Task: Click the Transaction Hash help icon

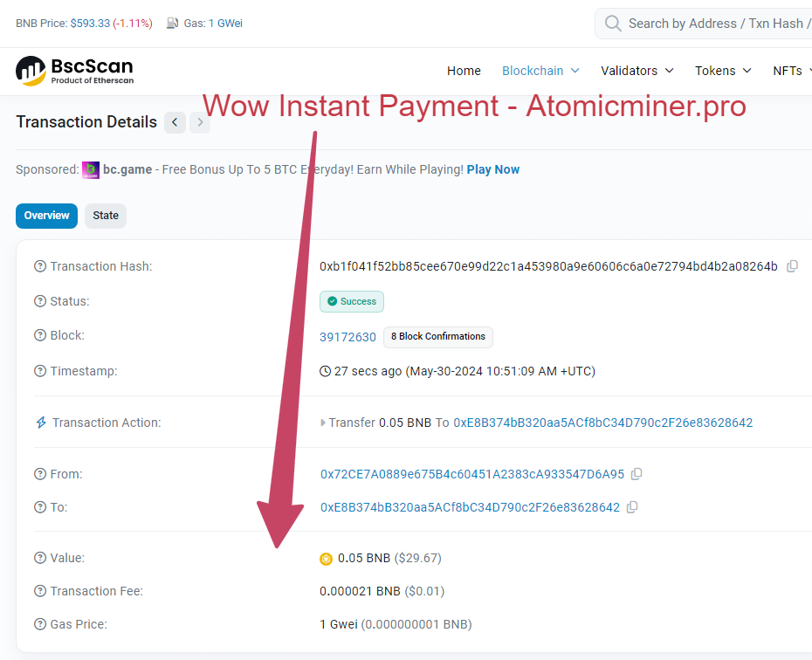Action: point(40,266)
